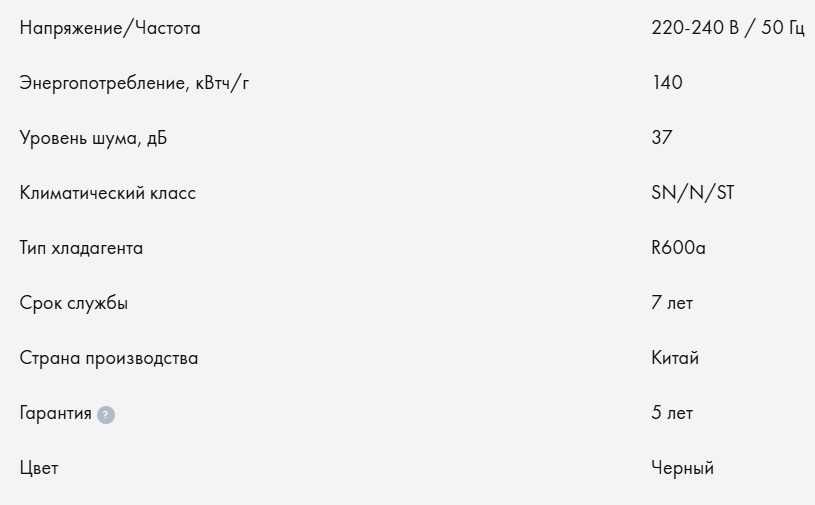Click the Климатический класс label
Viewport: 815px width, 505px height.
point(108,193)
